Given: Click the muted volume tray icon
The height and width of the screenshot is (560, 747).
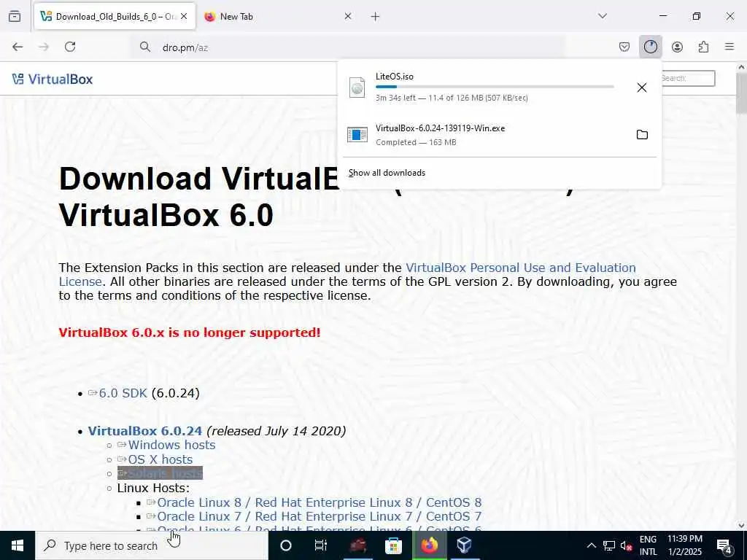Looking at the screenshot, I should click(626, 545).
